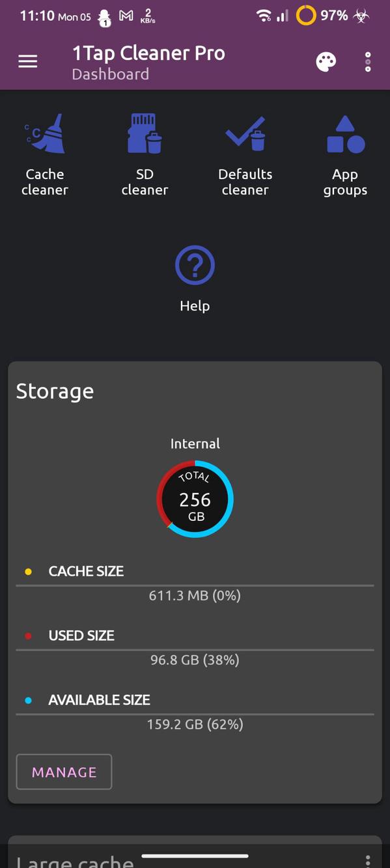
Task: Select the red used size indicator dot
Action: [x=27, y=636]
